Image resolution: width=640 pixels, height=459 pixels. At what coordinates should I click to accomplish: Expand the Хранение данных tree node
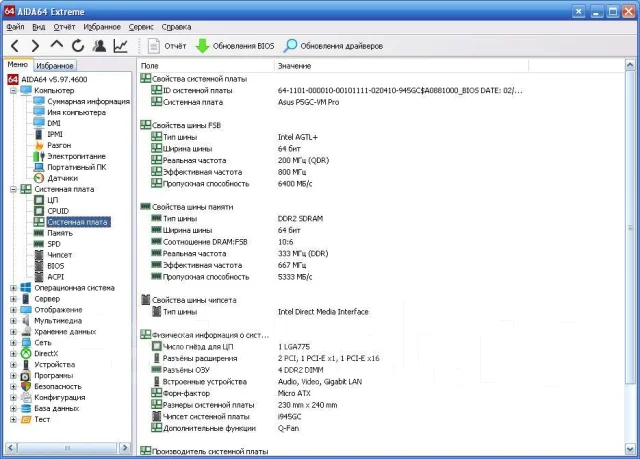[x=13, y=332]
